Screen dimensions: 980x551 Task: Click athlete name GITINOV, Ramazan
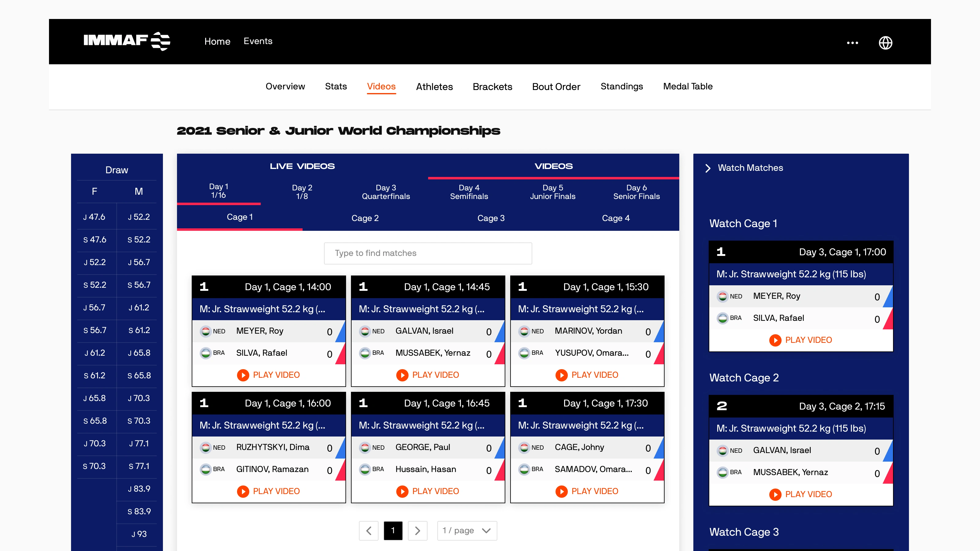[x=272, y=470]
